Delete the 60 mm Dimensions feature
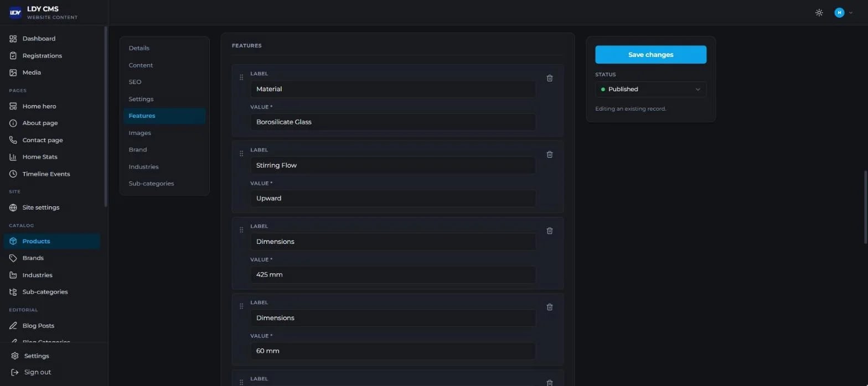This screenshot has height=386, width=868. 550,307
